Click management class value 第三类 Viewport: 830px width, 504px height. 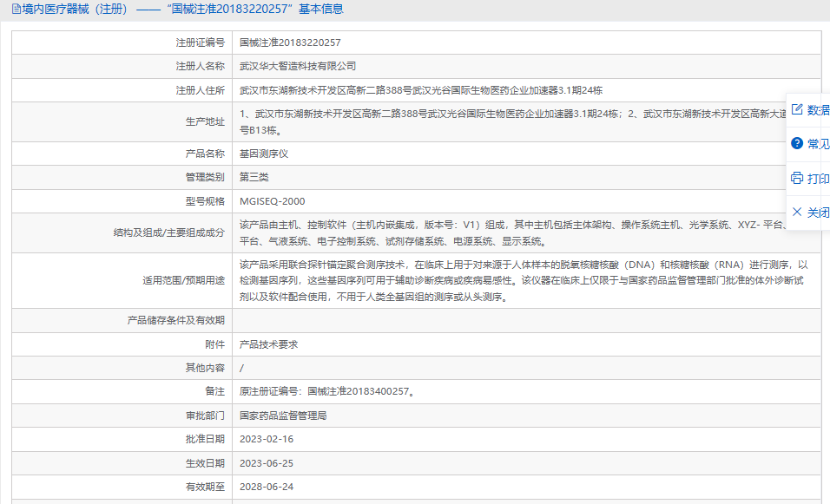254,177
